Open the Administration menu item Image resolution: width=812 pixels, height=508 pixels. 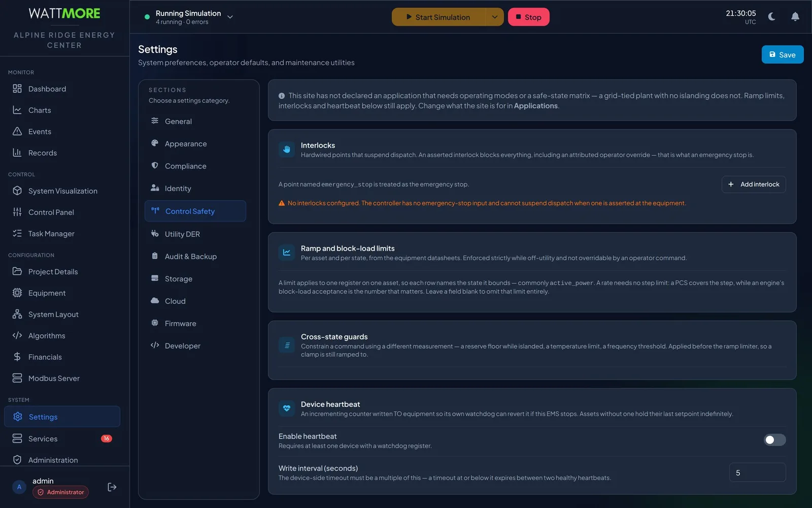(62, 460)
